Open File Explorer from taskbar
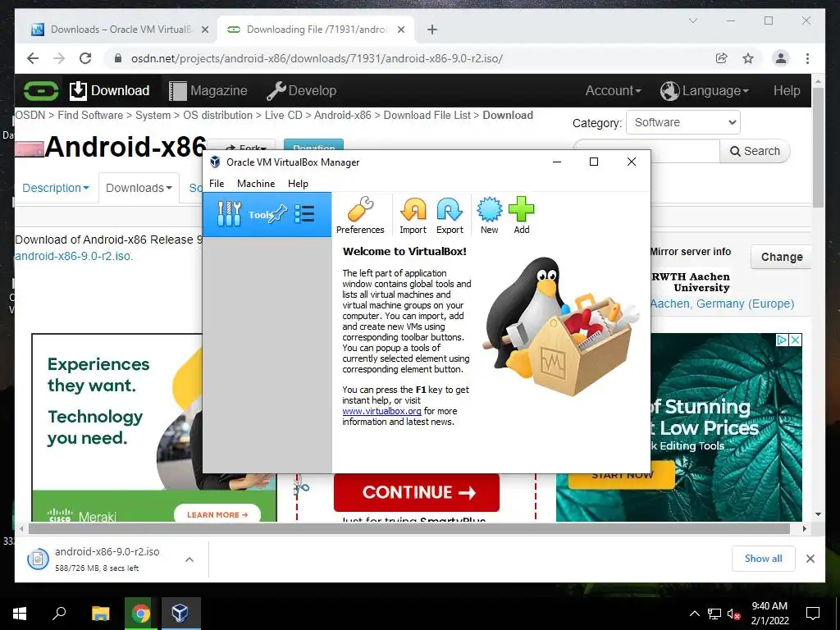The image size is (840, 630). click(x=100, y=614)
